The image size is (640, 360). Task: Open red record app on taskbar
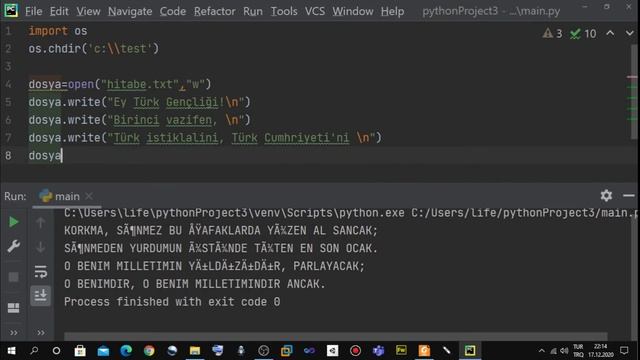356,351
